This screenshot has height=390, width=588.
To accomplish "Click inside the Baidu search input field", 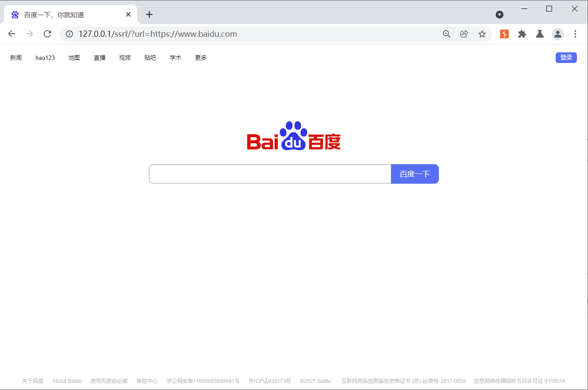I will [x=266, y=174].
